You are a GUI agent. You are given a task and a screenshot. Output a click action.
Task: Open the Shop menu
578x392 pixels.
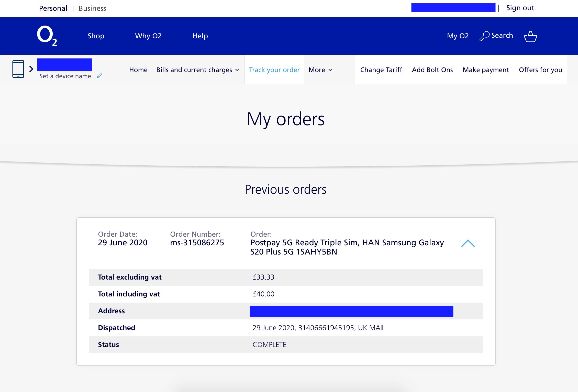96,36
